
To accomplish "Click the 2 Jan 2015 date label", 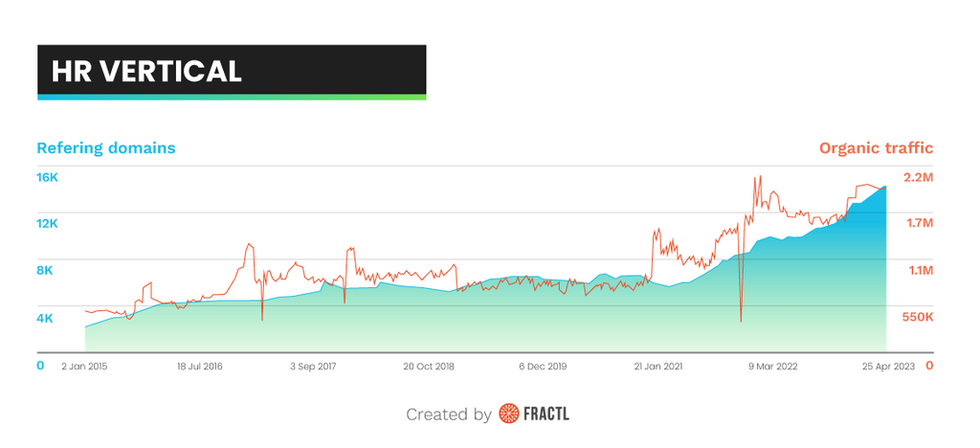I will tap(85, 367).
